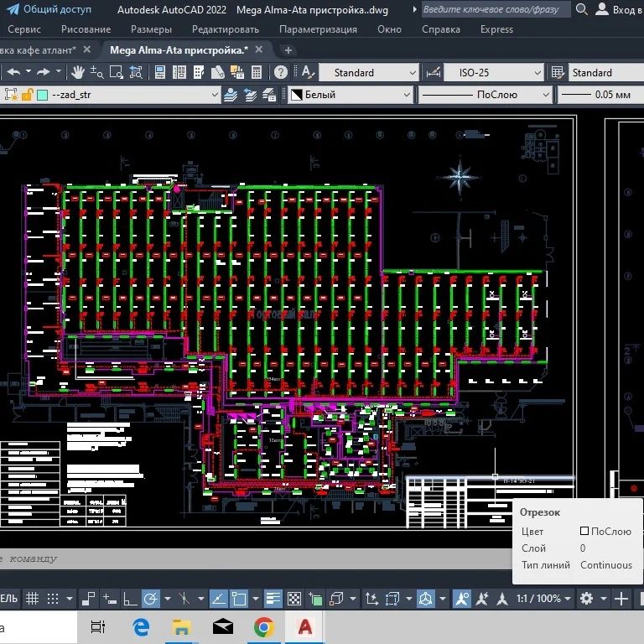The width and height of the screenshot is (644, 644).
Task: Toggle Object Snap in status bar
Action: 239,599
